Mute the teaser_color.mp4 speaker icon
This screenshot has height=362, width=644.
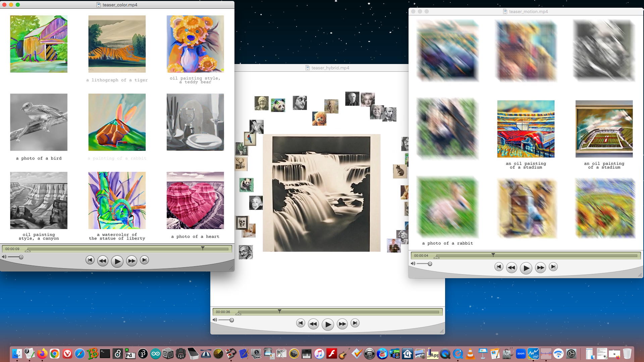(x=4, y=257)
